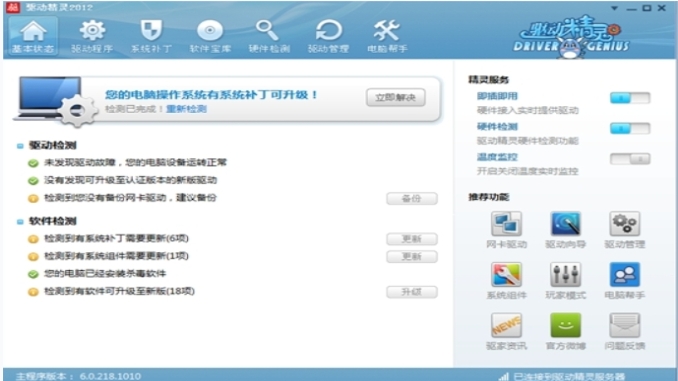Click the 已连接到驱动精灵服务器 status text
The height and width of the screenshot is (381, 678).
(x=569, y=377)
